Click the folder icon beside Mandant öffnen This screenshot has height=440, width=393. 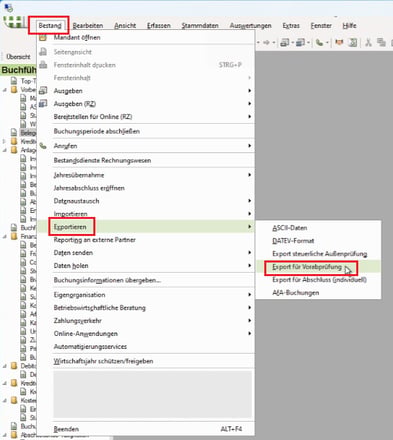43,37
